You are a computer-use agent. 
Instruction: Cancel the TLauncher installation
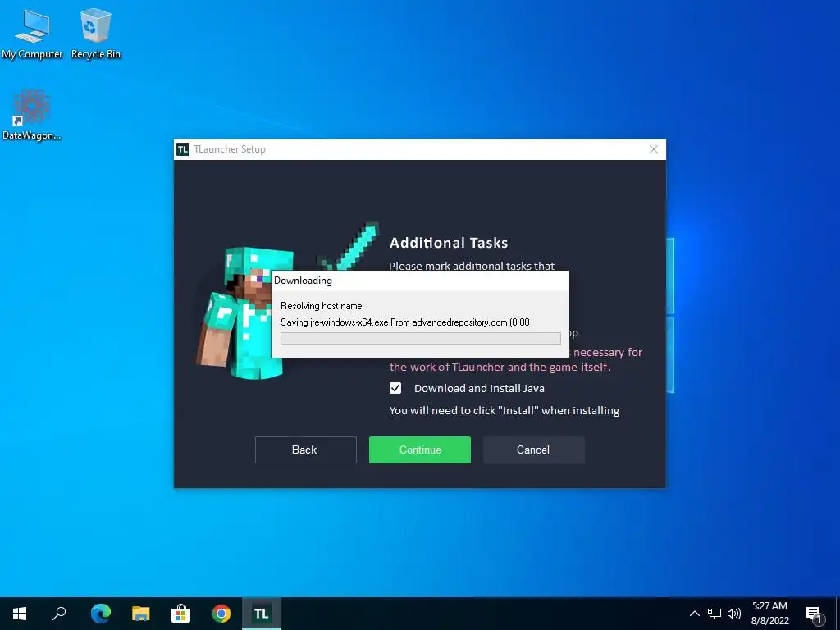533,450
